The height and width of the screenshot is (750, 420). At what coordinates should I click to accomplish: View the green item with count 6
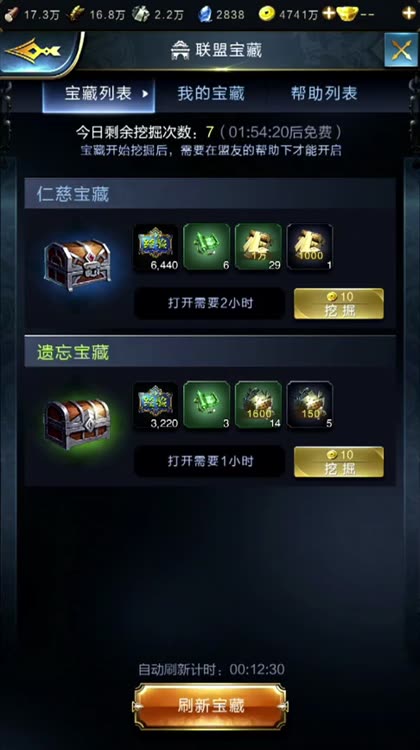pyautogui.click(x=207, y=247)
